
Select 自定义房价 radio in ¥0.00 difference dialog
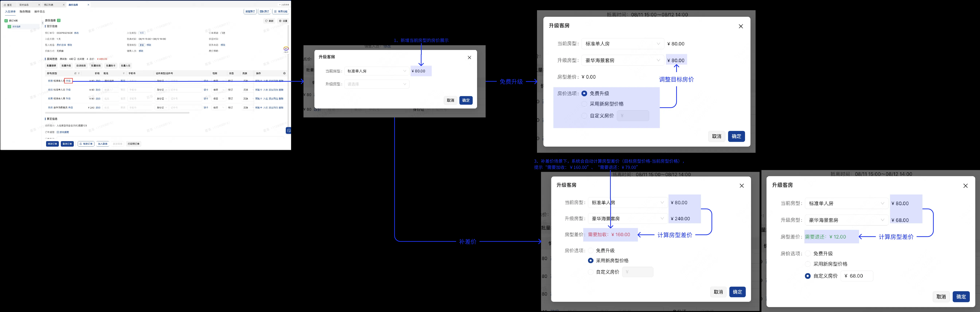pos(584,116)
